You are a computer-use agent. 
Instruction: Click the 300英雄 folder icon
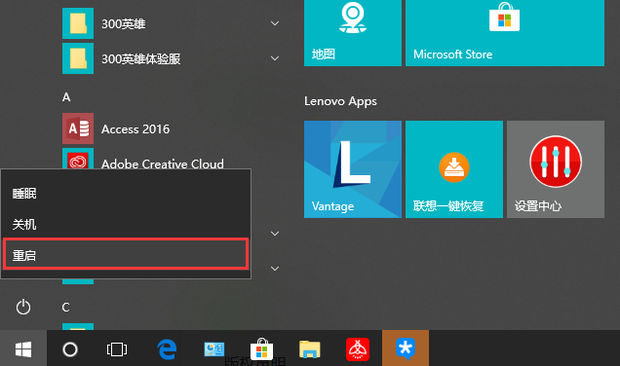coord(78,23)
